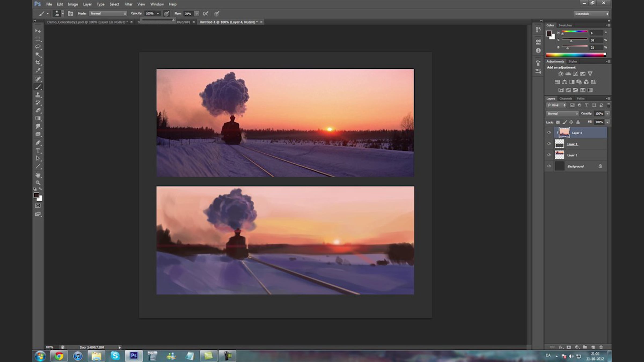The image size is (644, 362).
Task: Hide the Background layer
Action: (549, 166)
